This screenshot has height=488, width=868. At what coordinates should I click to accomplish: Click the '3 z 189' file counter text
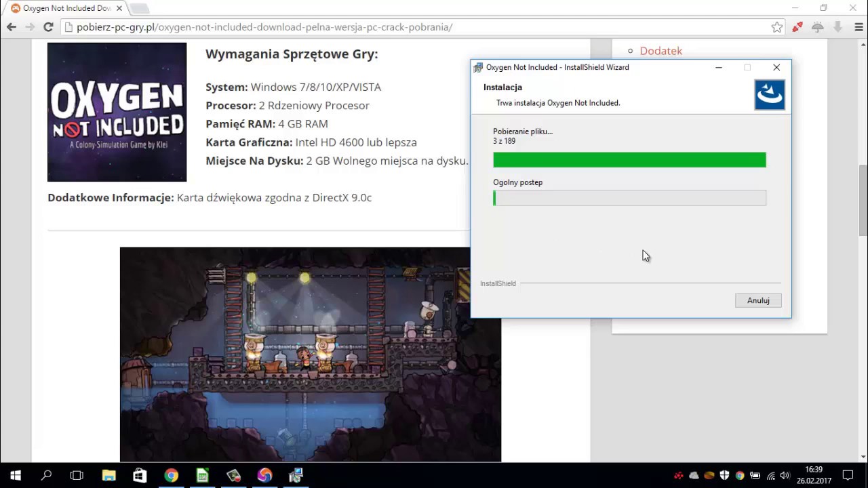click(504, 141)
